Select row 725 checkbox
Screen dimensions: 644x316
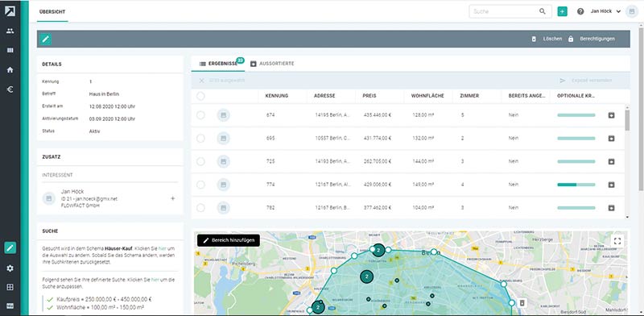coord(200,161)
